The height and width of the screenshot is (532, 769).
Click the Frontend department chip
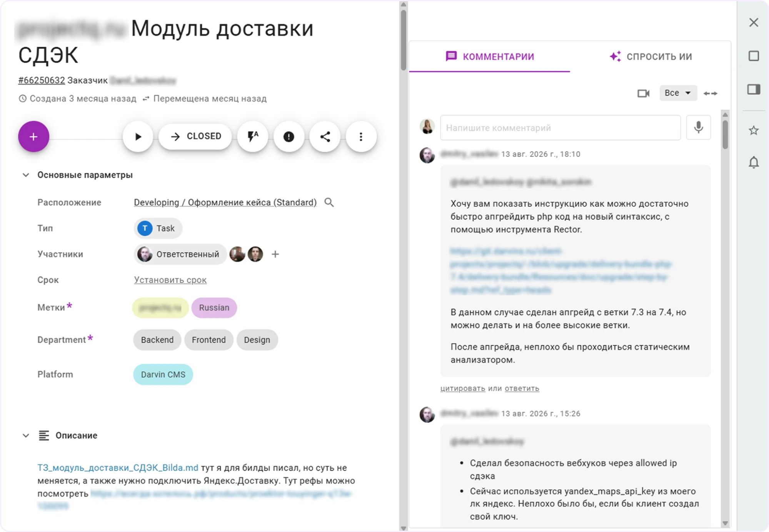click(x=209, y=340)
